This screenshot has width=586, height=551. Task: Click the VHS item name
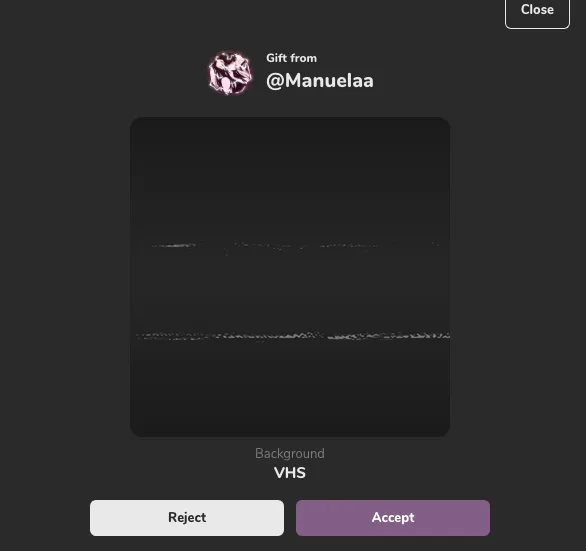(x=290, y=472)
